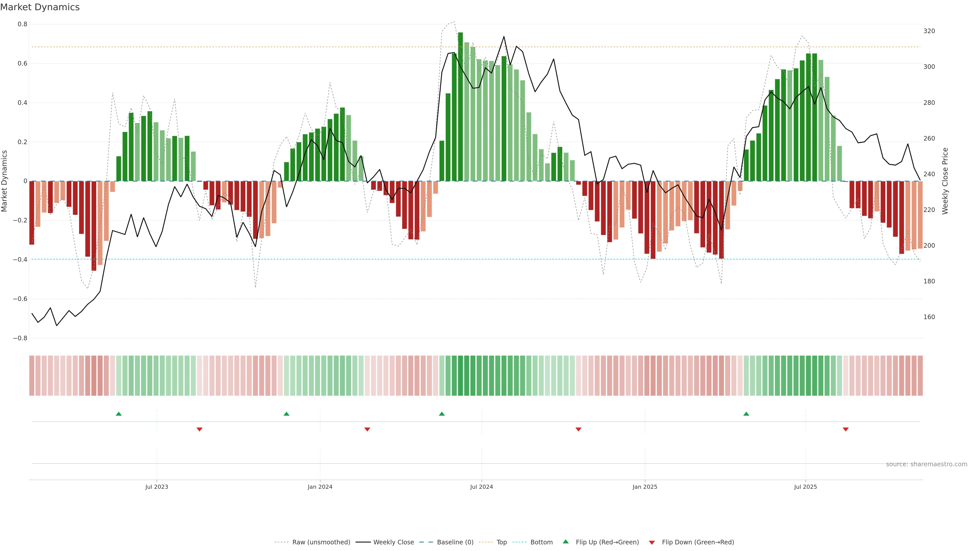Click the Jan 2025 x-axis label
This screenshot has width=980, height=551.
(x=644, y=487)
